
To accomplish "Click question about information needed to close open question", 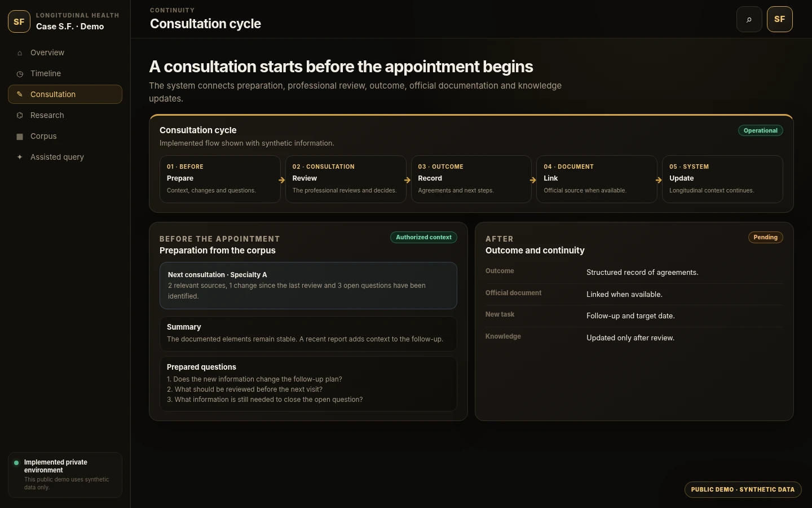I will tap(265, 400).
